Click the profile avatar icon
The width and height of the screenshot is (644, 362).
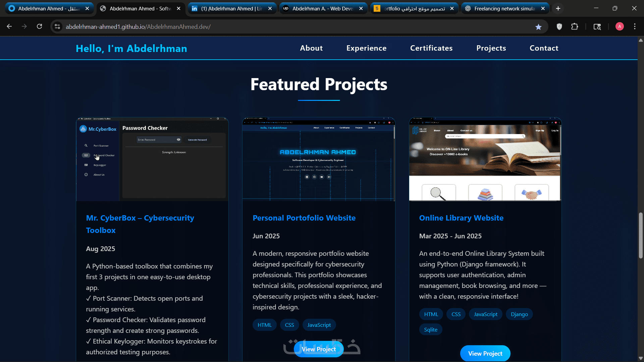coord(620,26)
